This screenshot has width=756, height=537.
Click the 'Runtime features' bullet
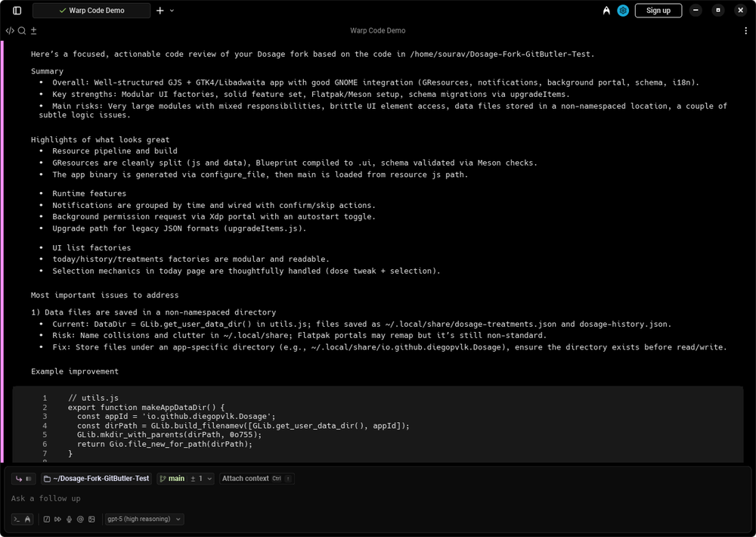point(89,194)
